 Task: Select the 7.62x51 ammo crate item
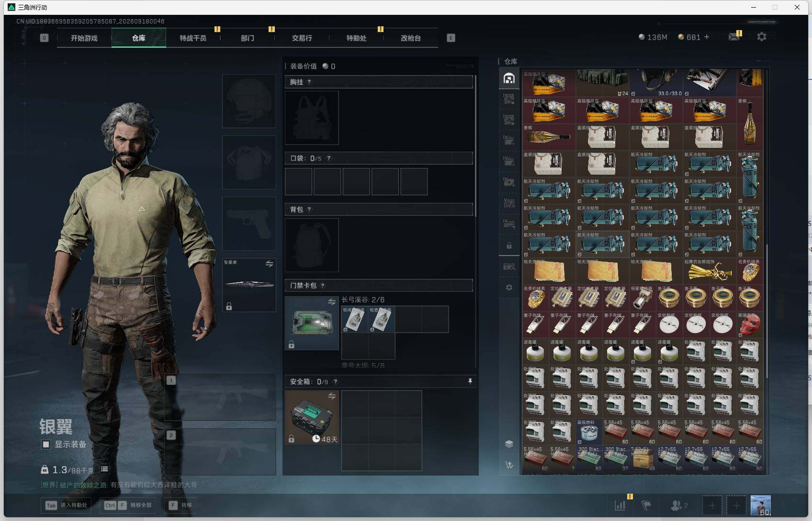(x=643, y=458)
